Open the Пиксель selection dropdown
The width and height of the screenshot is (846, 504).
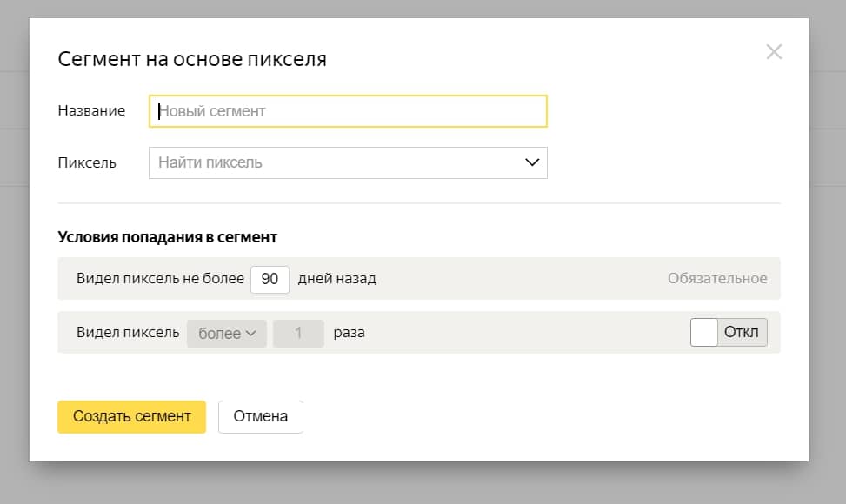tap(348, 162)
